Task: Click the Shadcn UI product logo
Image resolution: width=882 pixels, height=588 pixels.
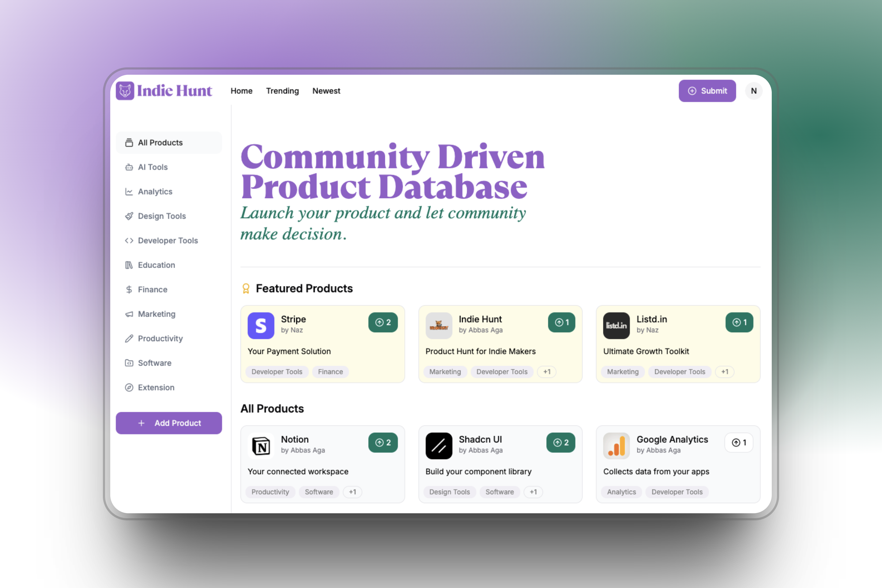Action: (439, 446)
